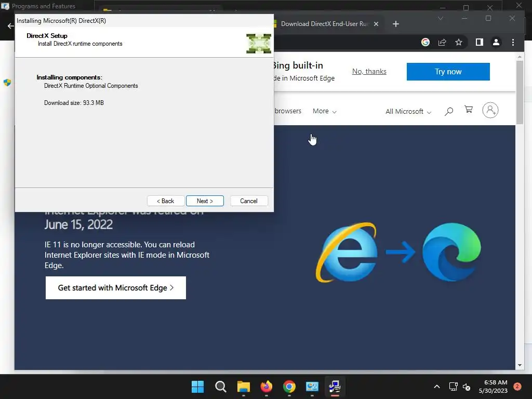Click the DirectX logo in the setup header
Image resolution: width=532 pixels, height=399 pixels.
259,43
